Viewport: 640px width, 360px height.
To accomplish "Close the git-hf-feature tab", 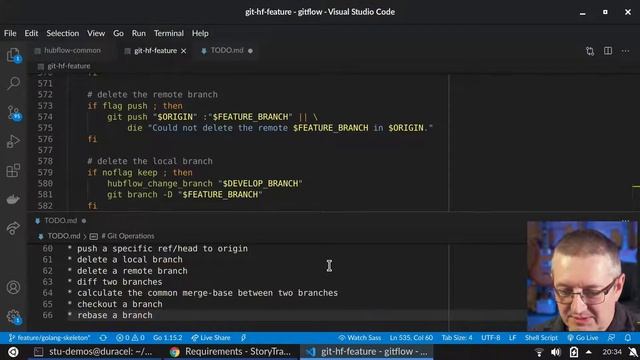I will tap(184, 51).
